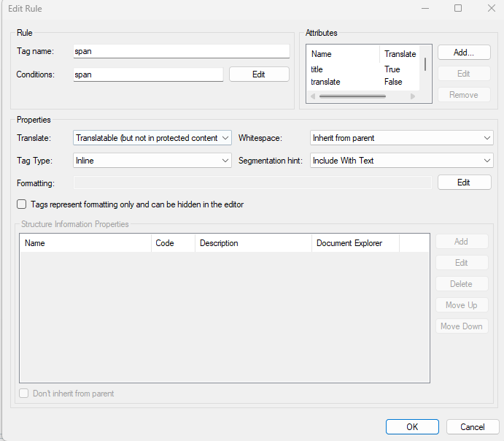
Task: Maximize the Edit Rule window
Action: click(458, 8)
